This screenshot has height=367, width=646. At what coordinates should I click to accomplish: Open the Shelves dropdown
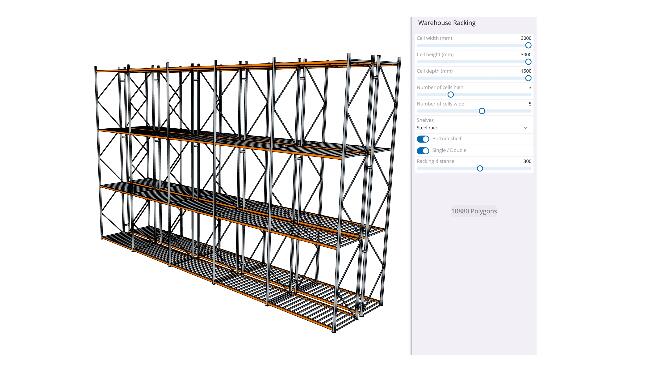click(473, 128)
